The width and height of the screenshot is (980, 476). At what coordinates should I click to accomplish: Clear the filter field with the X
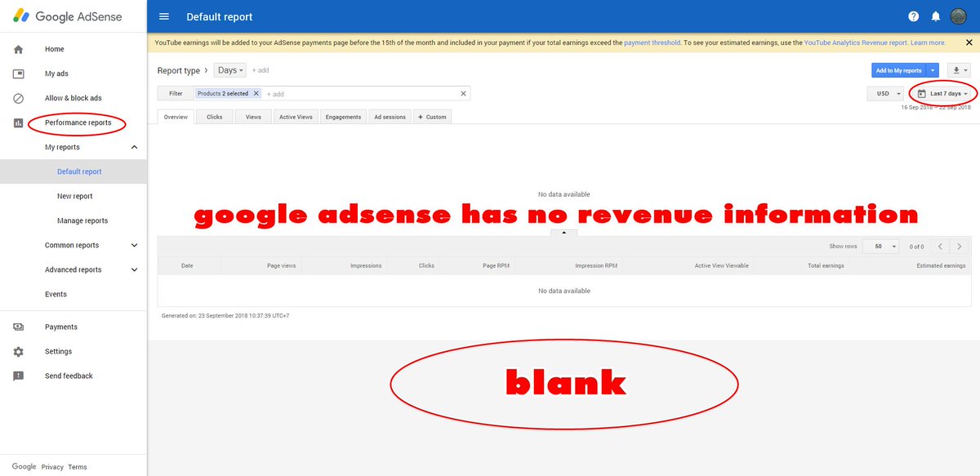click(x=463, y=94)
